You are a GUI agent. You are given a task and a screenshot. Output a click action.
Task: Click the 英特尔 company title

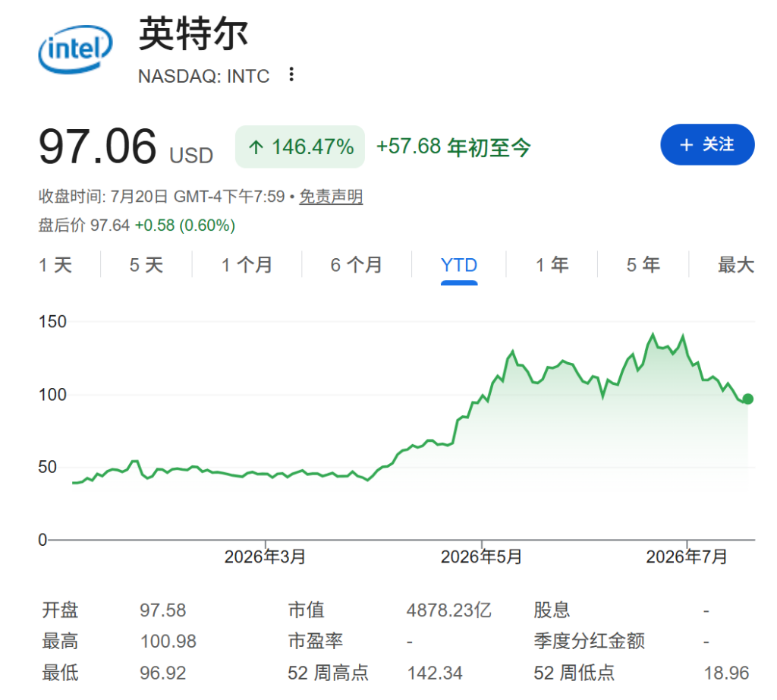pyautogui.click(x=193, y=33)
